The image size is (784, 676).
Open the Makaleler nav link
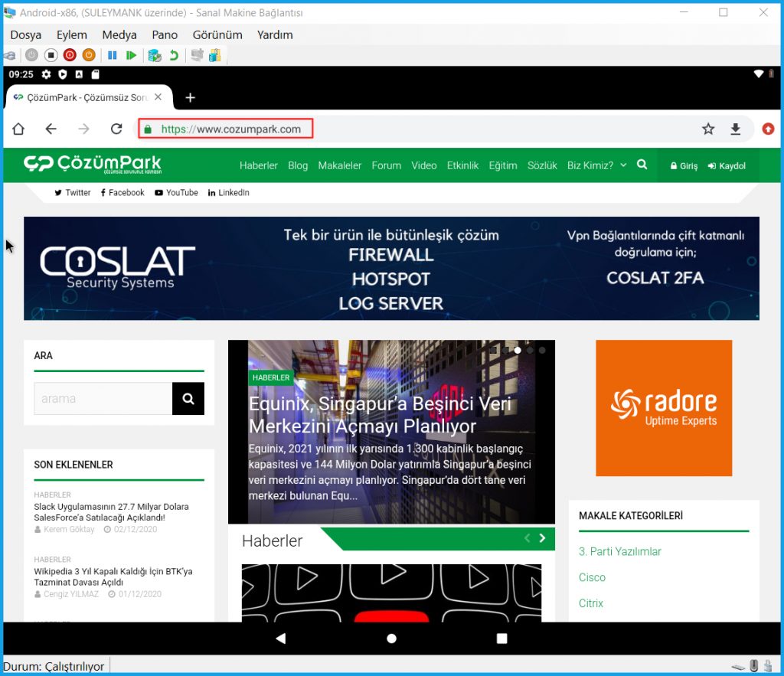(x=339, y=165)
